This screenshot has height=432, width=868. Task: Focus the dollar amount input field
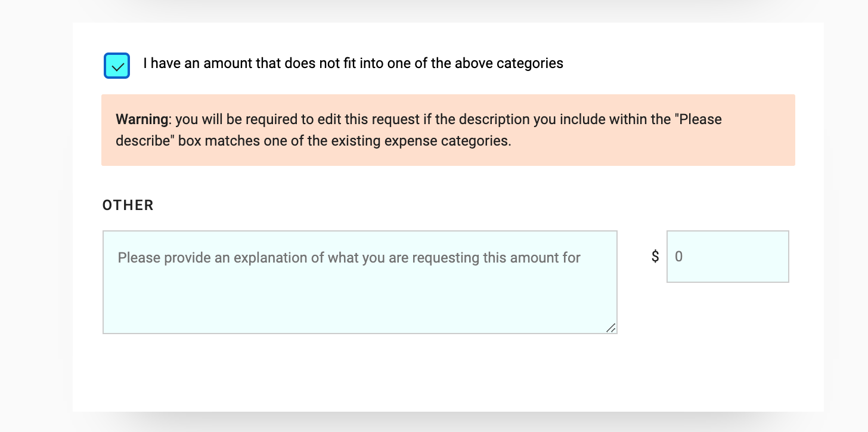[x=728, y=257]
